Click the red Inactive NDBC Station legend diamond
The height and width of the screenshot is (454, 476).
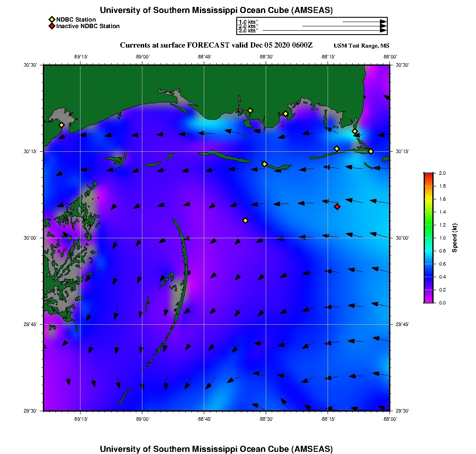[51, 26]
